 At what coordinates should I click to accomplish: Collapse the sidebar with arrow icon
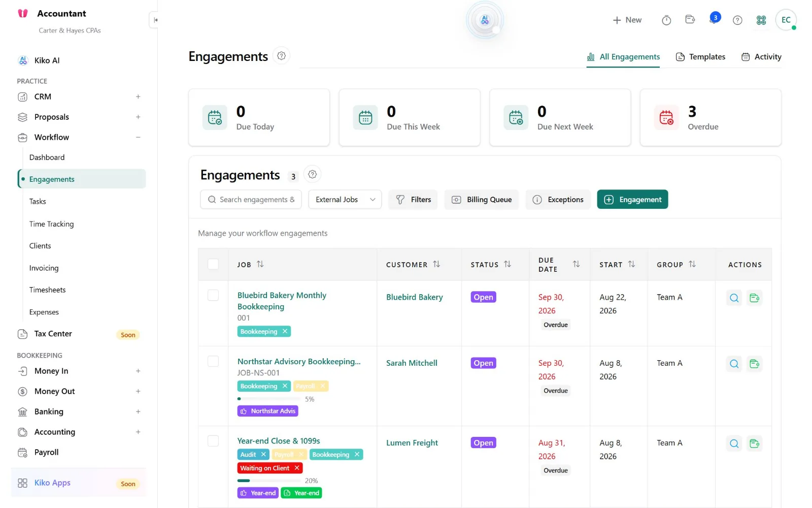[155, 20]
